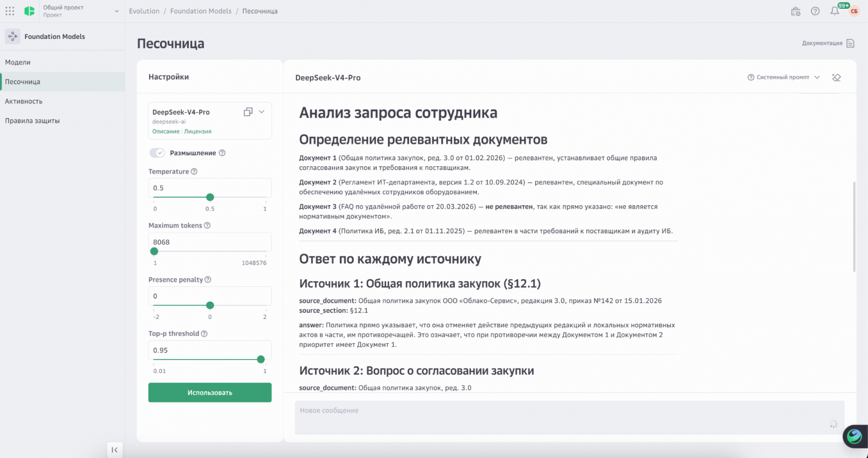The image size is (868, 458).
Task: Click the Использовать button
Action: 210,392
